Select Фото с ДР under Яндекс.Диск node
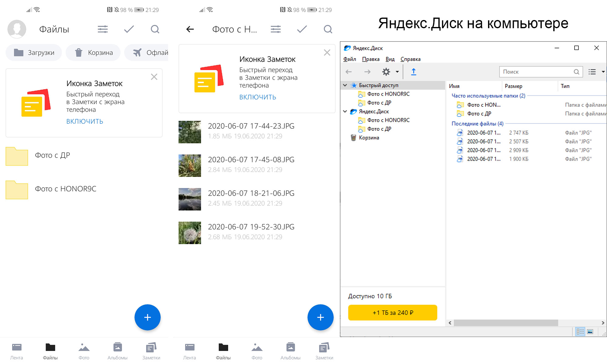The height and width of the screenshot is (364, 607). tap(375, 129)
